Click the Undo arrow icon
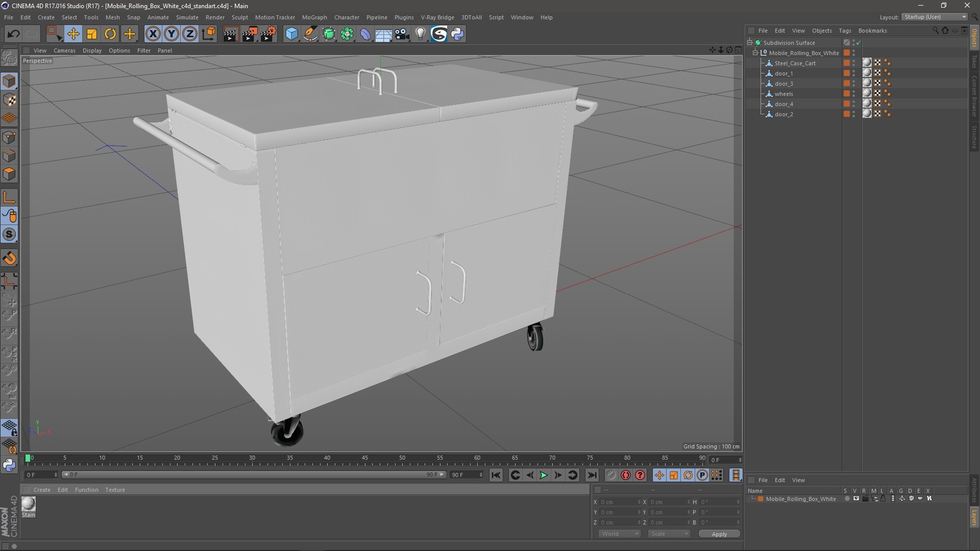Screen dimensions: 980x551 pyautogui.click(x=13, y=34)
